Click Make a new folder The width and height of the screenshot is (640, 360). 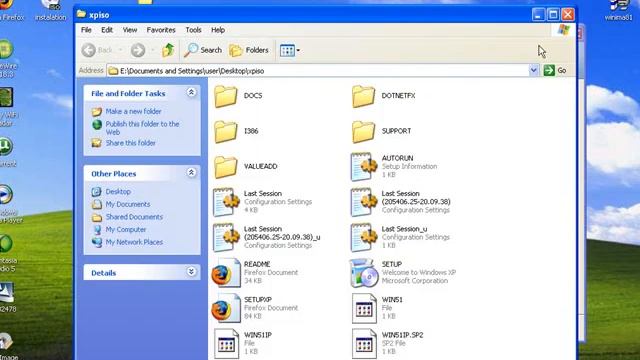[133, 111]
